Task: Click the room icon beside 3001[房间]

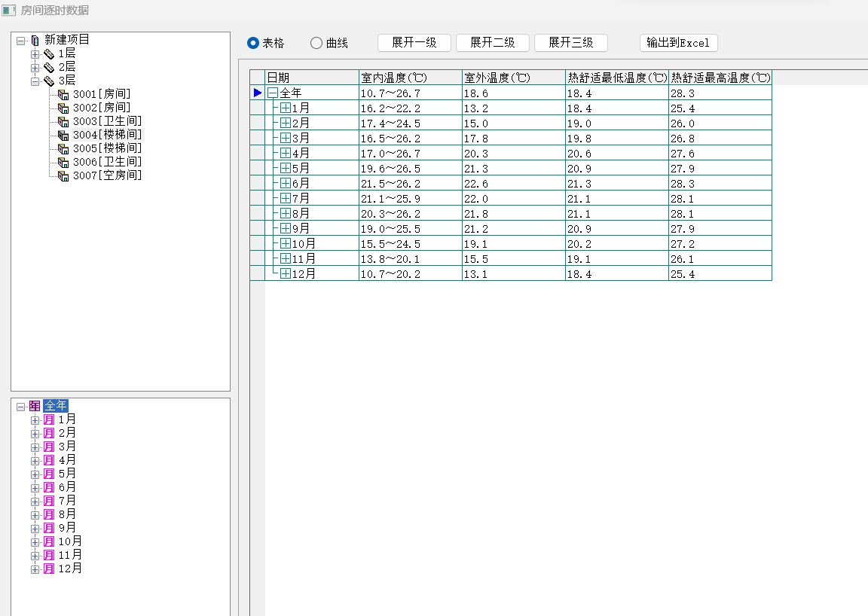Action: (x=63, y=94)
